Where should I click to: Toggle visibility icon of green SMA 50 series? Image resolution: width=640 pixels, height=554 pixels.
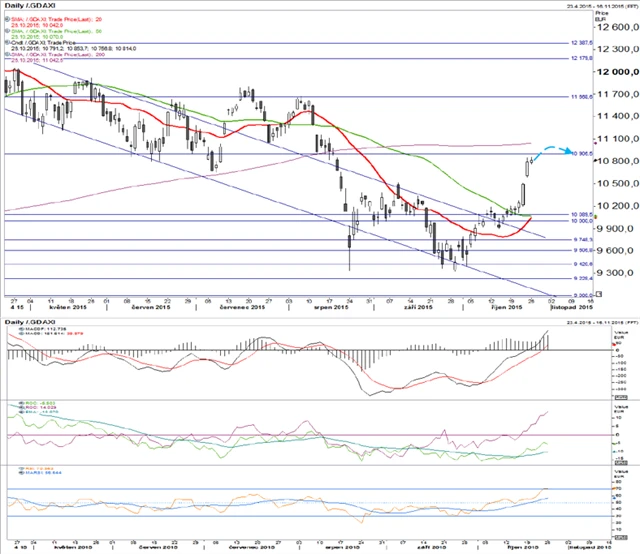[x=7, y=31]
